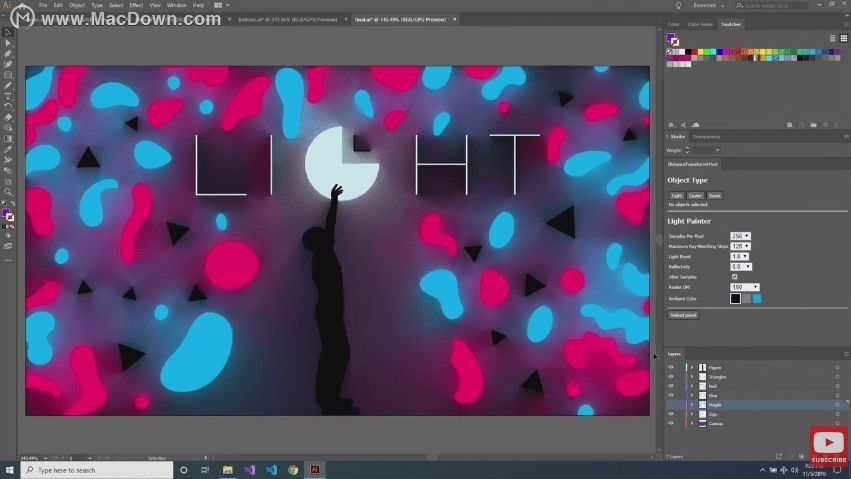Click New Color Group folder icon
The width and height of the screenshot is (851, 479).
813,125
